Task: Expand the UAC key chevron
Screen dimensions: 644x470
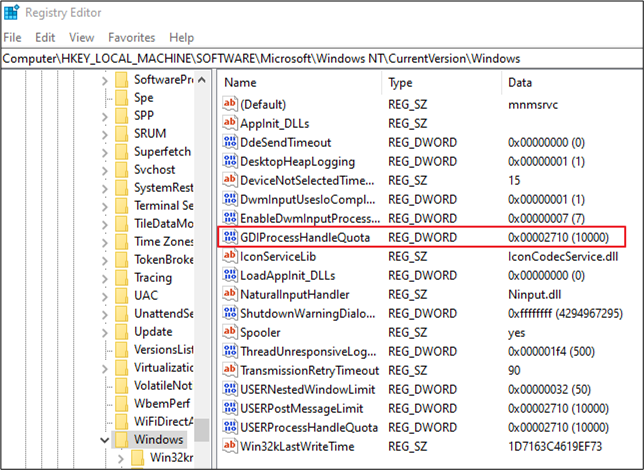Action: (105, 297)
